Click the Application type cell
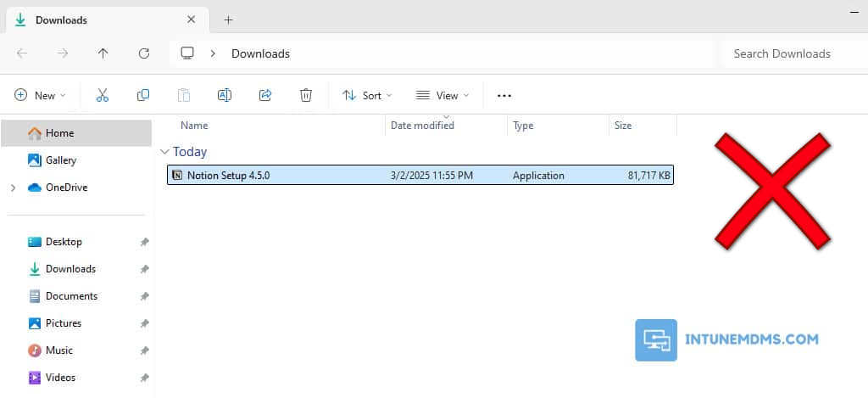Image resolution: width=868 pixels, height=398 pixels. click(x=538, y=176)
